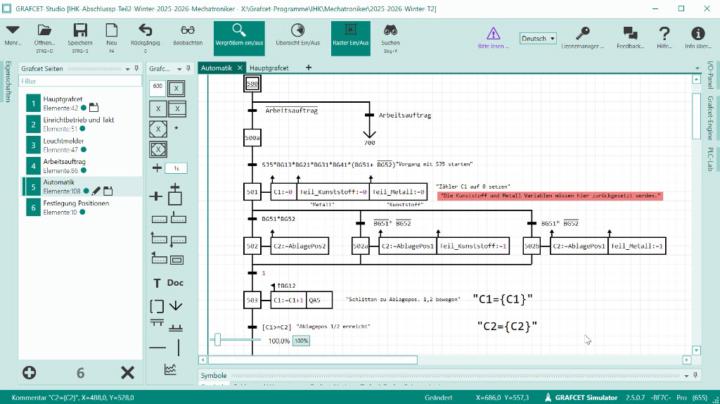The width and height of the screenshot is (720, 404).
Task: Switch to the Hauptgrafcet tab
Action: point(269,68)
